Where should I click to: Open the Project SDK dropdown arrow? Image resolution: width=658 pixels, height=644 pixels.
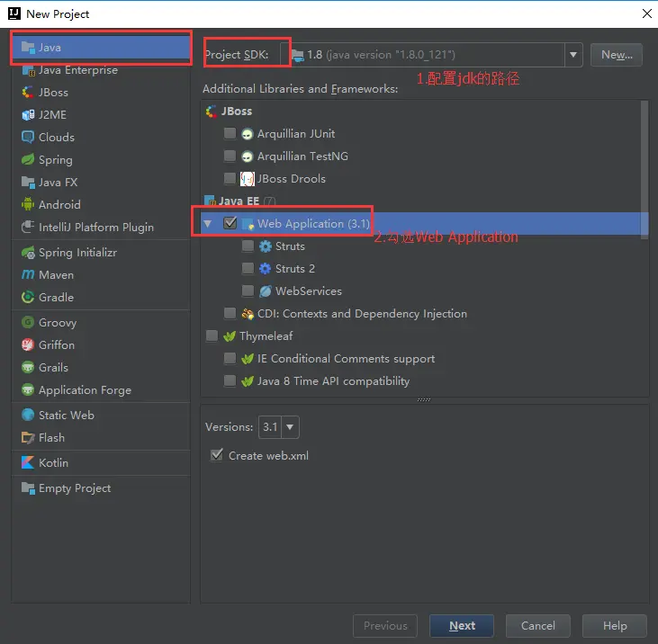click(573, 55)
